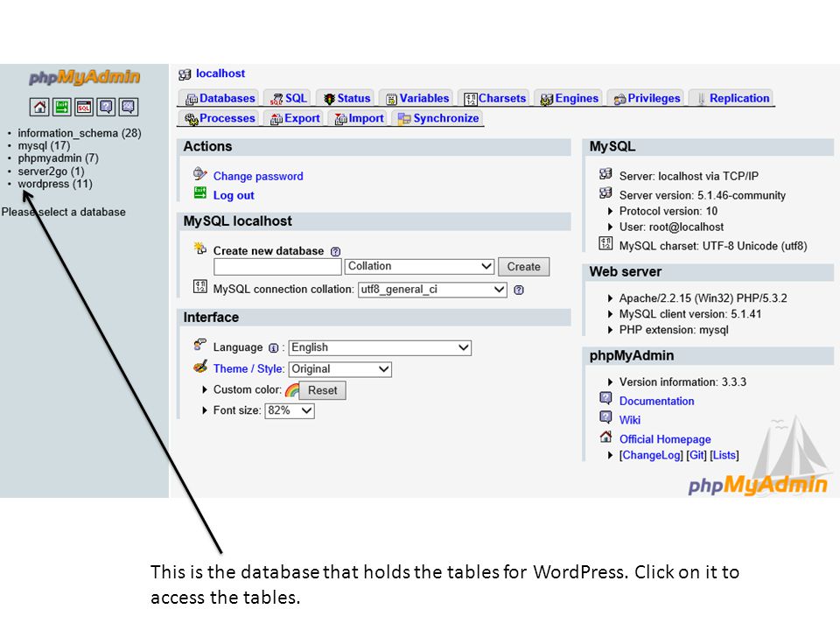Click the Apache/2.2.15 (Win32) PHP/5.3.2 text
Screen dimensions: 840x630
[x=703, y=298]
